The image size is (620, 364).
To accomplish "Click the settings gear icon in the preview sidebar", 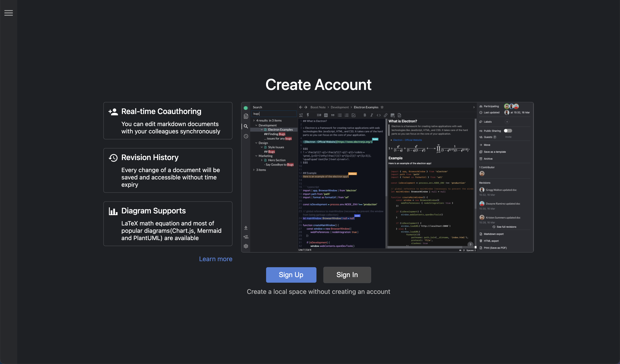I will tap(246, 246).
